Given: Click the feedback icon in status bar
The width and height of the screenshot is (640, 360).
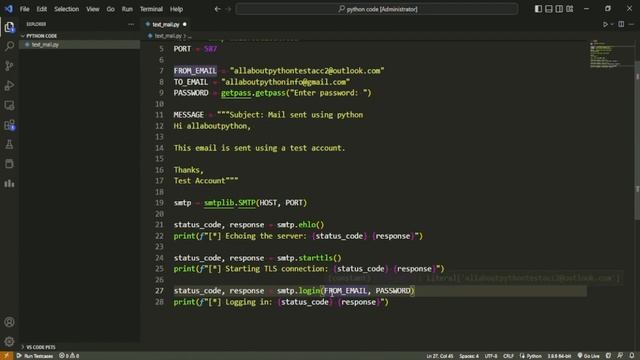Looking at the screenshot, I should pyautogui.click(x=620, y=356).
